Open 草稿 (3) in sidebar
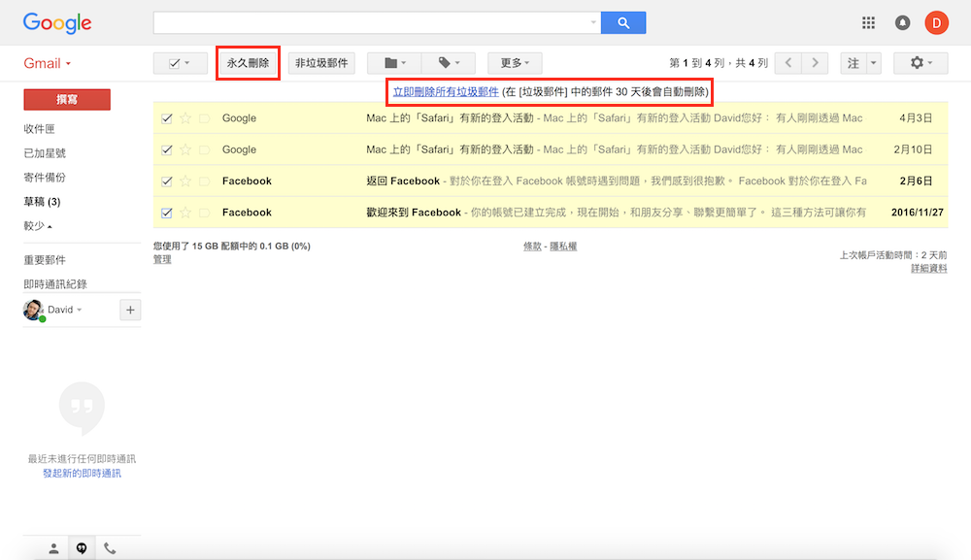971x560 pixels. point(43,202)
